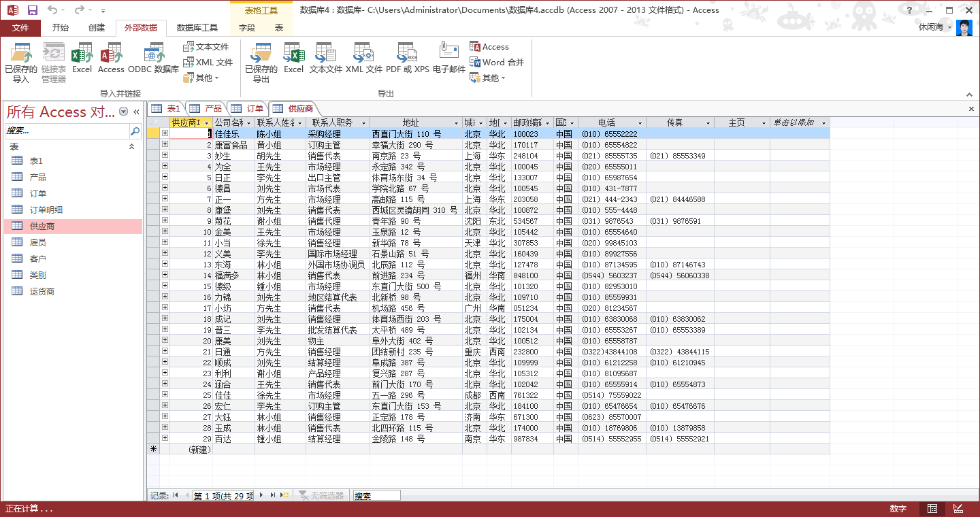Open Help with the question mark icon

(909, 10)
